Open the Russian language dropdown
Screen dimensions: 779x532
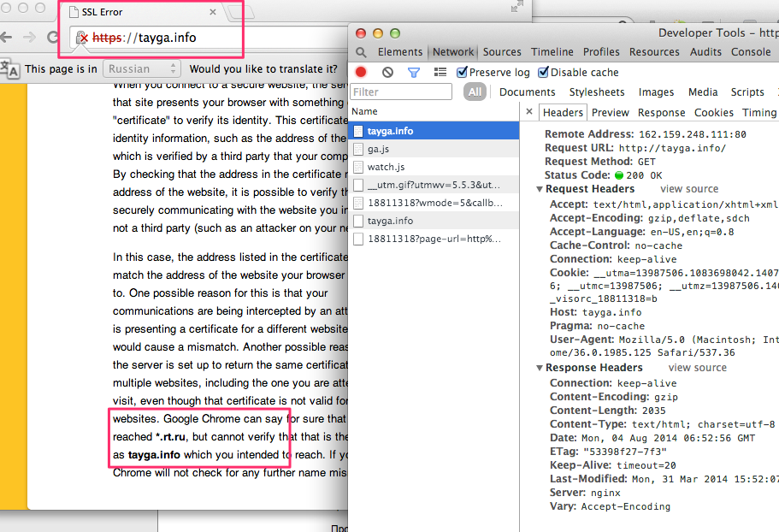(x=142, y=68)
